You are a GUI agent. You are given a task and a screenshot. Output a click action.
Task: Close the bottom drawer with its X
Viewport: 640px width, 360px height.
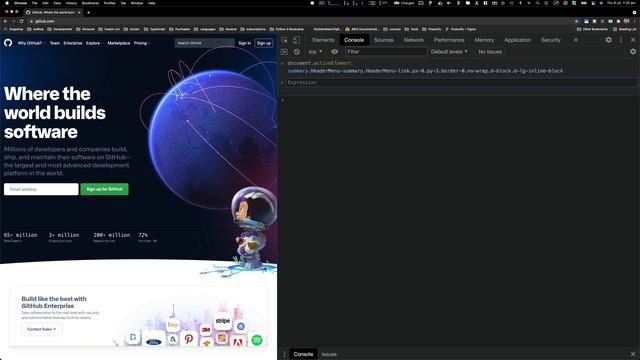point(633,354)
